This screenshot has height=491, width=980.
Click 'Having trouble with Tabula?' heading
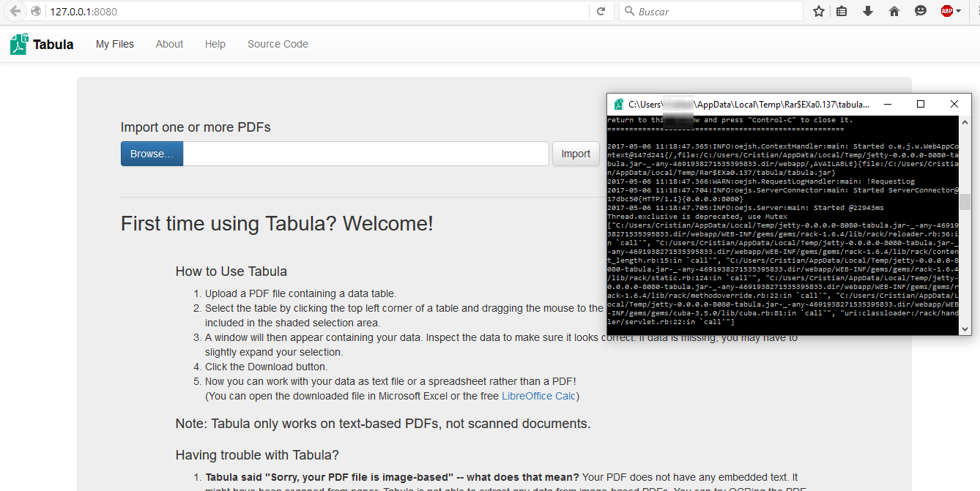point(257,455)
